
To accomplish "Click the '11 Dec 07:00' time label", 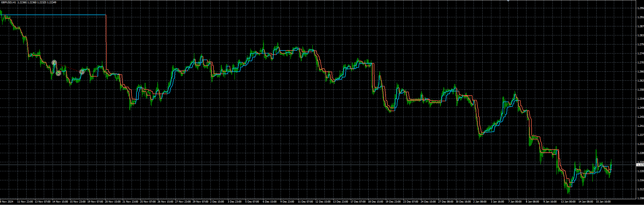I will click(x=306, y=202).
